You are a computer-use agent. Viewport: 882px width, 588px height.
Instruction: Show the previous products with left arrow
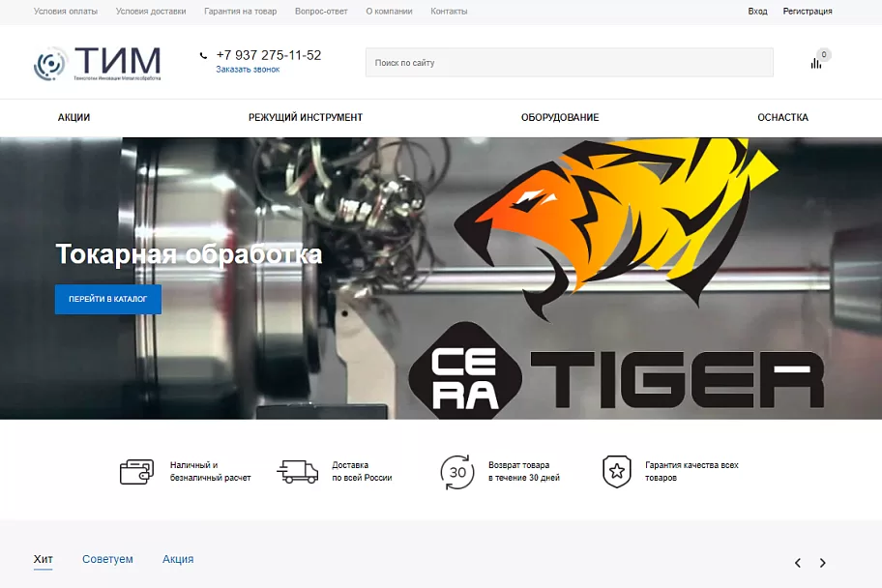tap(798, 563)
